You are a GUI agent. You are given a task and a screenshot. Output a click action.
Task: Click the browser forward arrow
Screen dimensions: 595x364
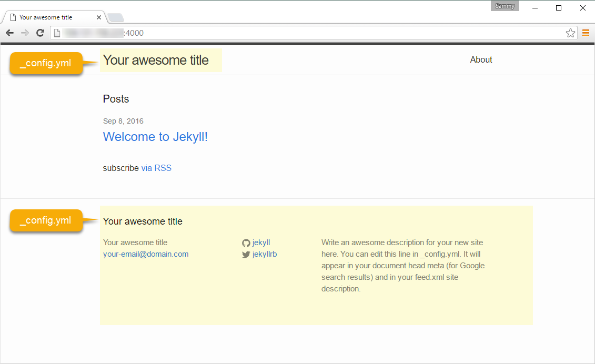tap(25, 33)
